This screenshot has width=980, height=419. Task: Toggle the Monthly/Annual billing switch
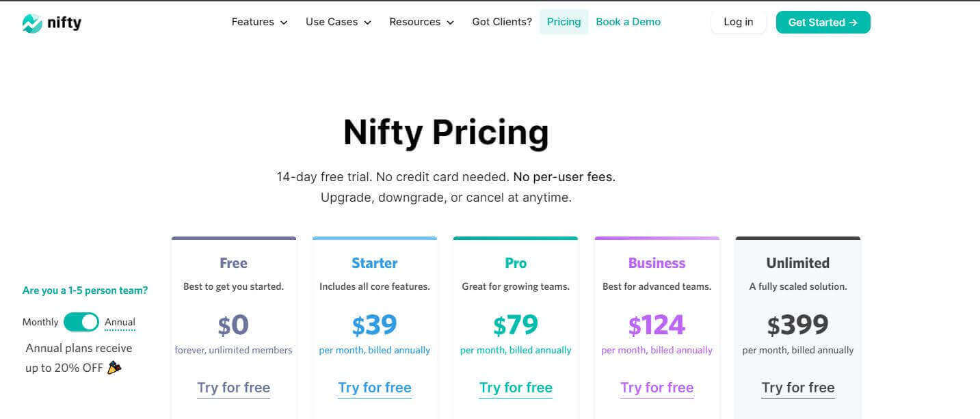(80, 321)
